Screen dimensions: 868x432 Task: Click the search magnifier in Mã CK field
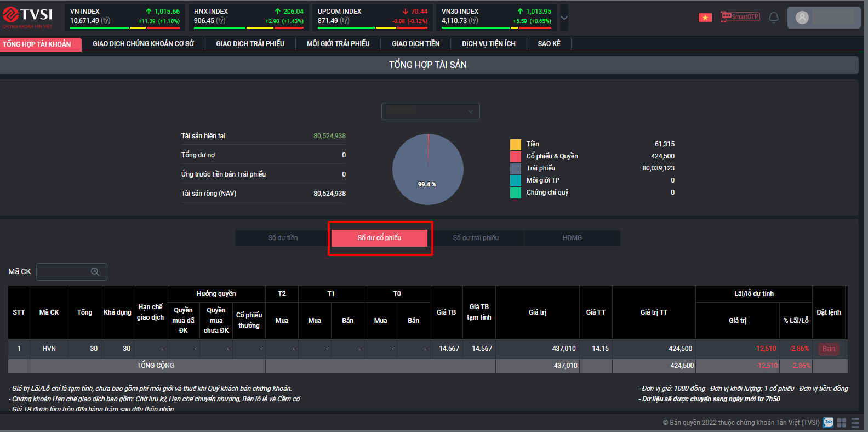95,272
